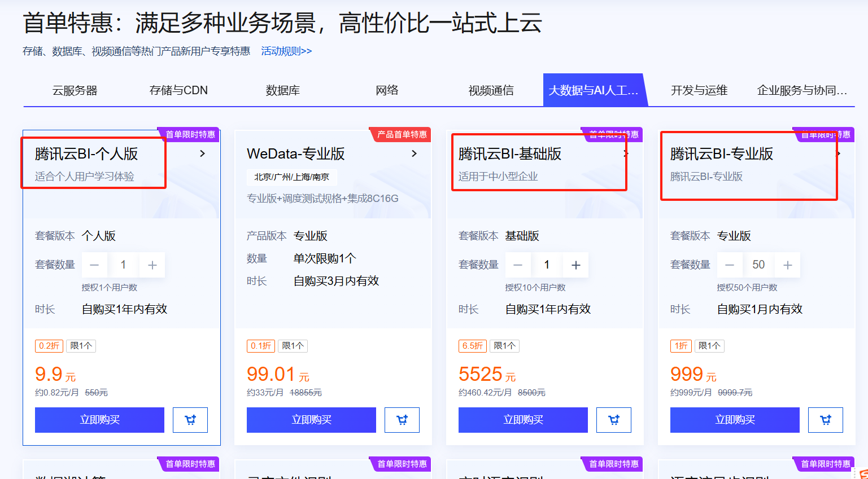Click the WeData-专业版 card title
The width and height of the screenshot is (868, 479).
point(296,153)
